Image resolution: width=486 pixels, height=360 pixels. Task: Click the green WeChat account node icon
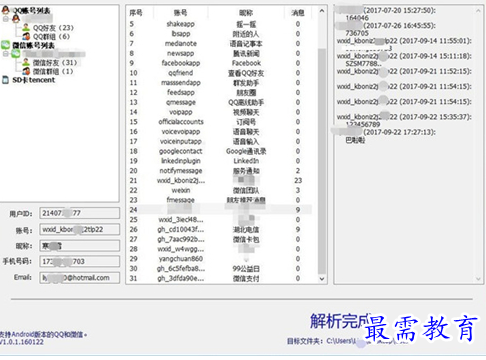point(16,53)
